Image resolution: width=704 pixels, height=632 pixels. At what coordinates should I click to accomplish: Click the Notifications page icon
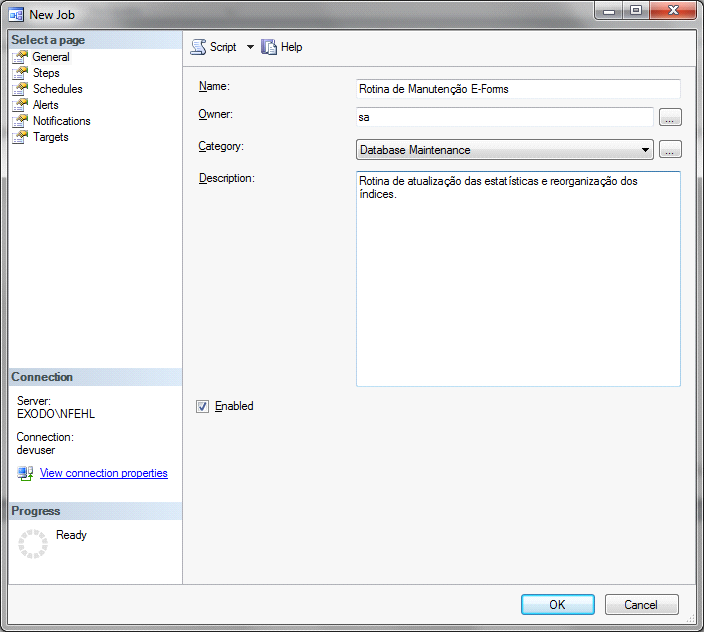(x=20, y=121)
